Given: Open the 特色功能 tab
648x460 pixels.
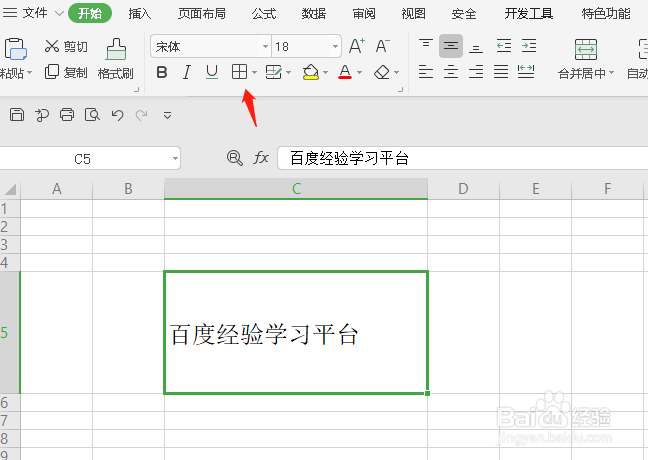Looking at the screenshot, I should 606,14.
